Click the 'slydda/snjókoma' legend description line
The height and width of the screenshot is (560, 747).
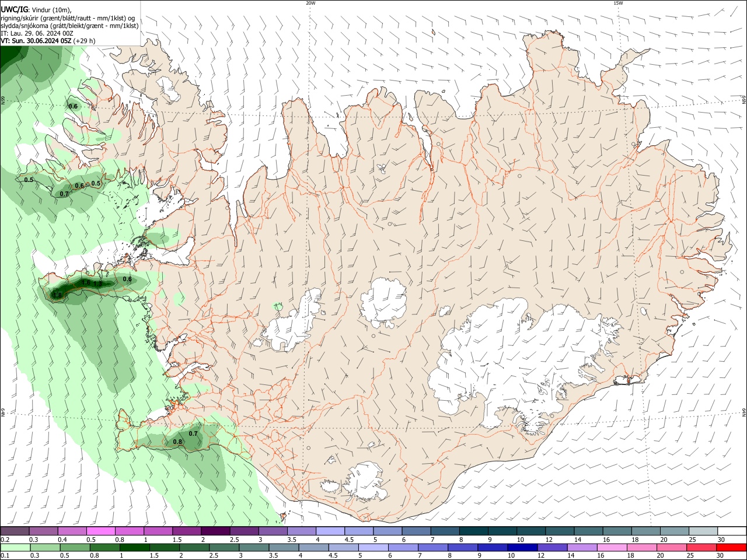(x=69, y=26)
